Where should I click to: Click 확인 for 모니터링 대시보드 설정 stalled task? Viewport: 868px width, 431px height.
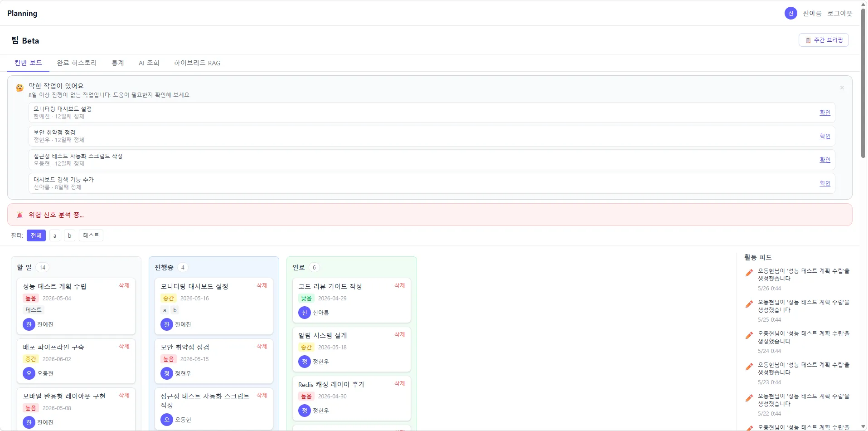(825, 113)
